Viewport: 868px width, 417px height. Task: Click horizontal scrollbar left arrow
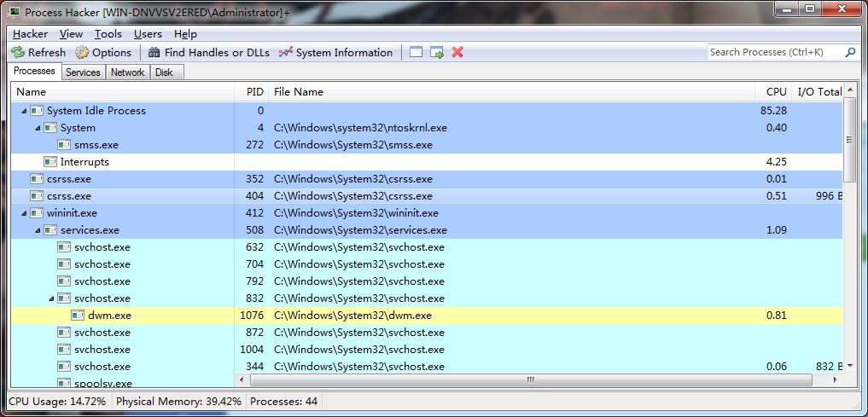pos(242,380)
